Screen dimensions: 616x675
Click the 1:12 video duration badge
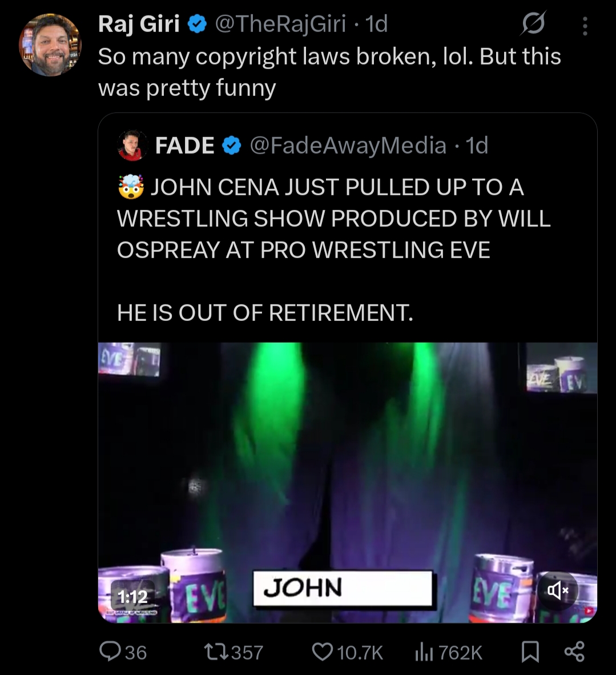tap(132, 597)
